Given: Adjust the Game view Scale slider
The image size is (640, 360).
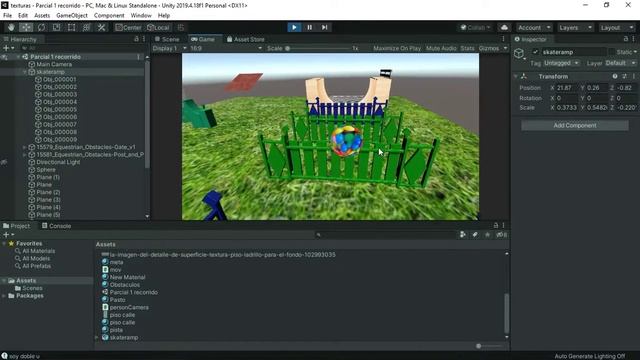Looking at the screenshot, I should tap(318, 48).
